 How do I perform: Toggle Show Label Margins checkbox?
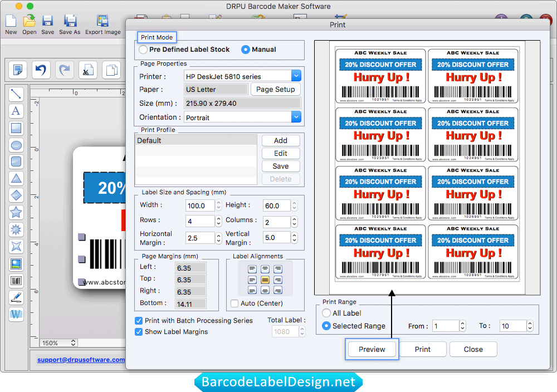[x=139, y=332]
